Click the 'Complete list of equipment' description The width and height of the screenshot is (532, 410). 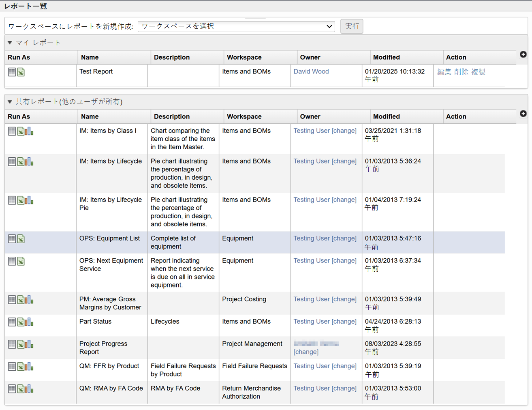point(173,243)
